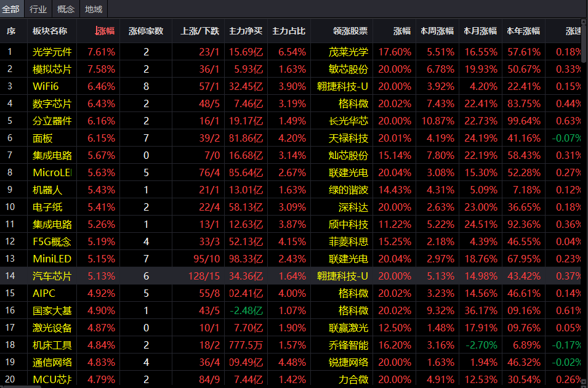Sort by the 主力占比 column header
The width and height of the screenshot is (588, 388).
pos(289,31)
